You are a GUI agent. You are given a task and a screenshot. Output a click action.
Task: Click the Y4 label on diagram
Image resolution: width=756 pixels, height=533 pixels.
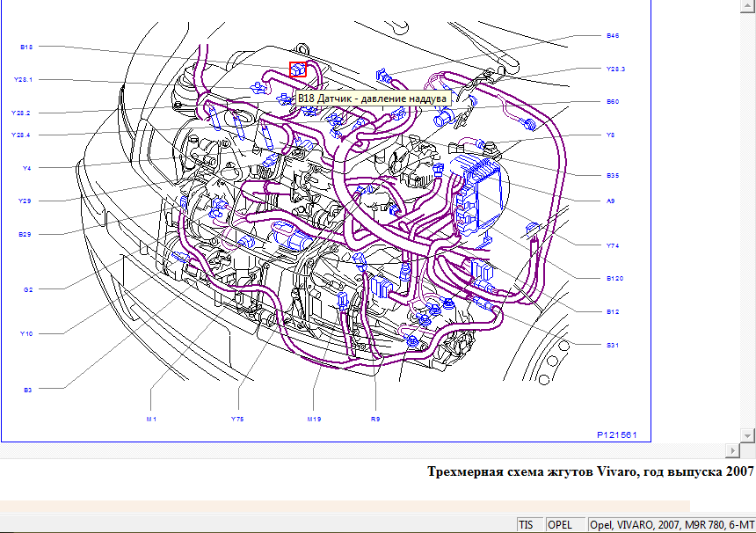[27, 168]
